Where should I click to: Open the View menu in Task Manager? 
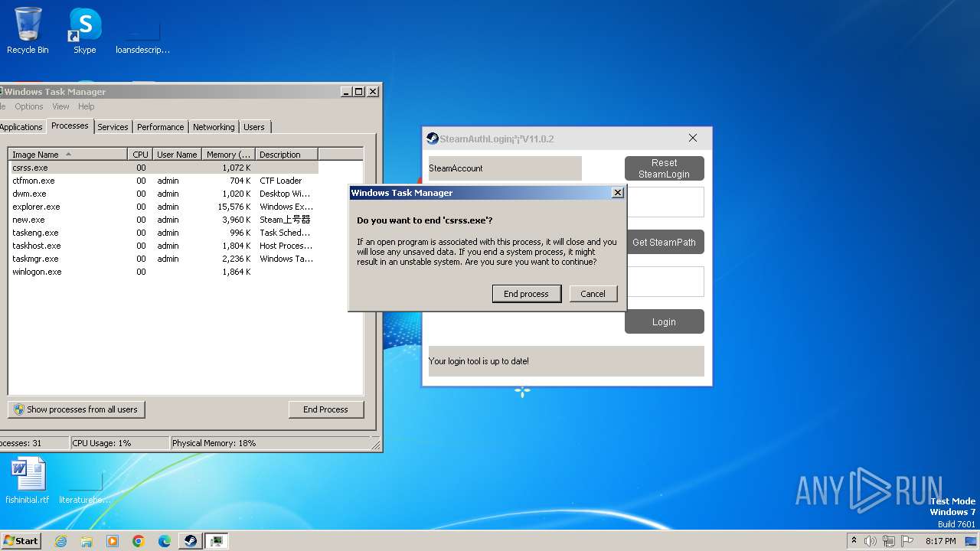[x=60, y=106]
